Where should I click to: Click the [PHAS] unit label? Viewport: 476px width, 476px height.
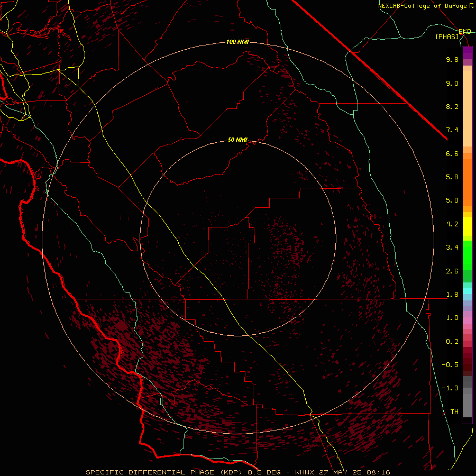[x=447, y=36]
